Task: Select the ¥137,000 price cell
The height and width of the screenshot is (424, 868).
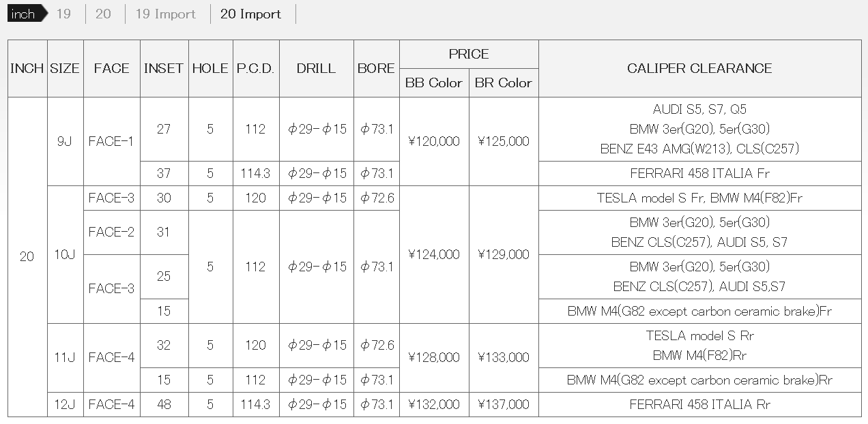Action: pyautogui.click(x=504, y=404)
